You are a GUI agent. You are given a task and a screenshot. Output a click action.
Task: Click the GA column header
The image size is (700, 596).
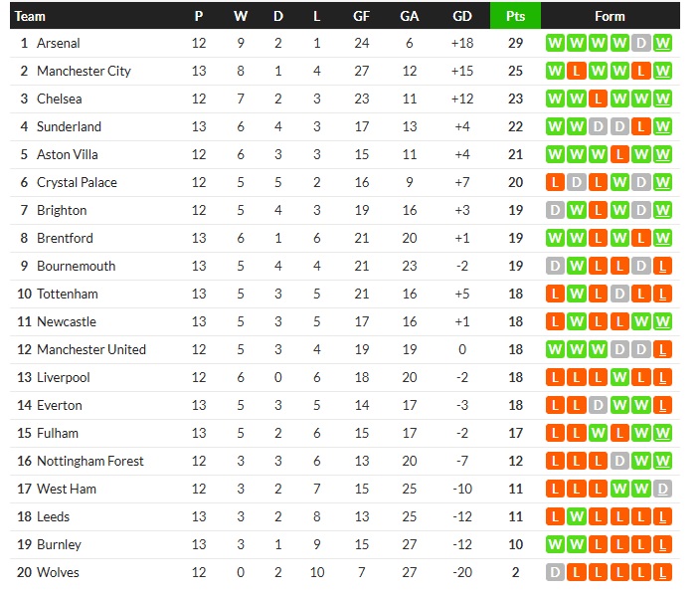coord(409,16)
